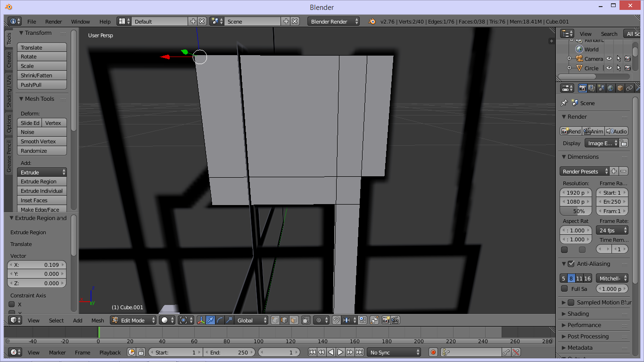Expand the Shading panel
The image size is (644, 362).
tap(578, 313)
